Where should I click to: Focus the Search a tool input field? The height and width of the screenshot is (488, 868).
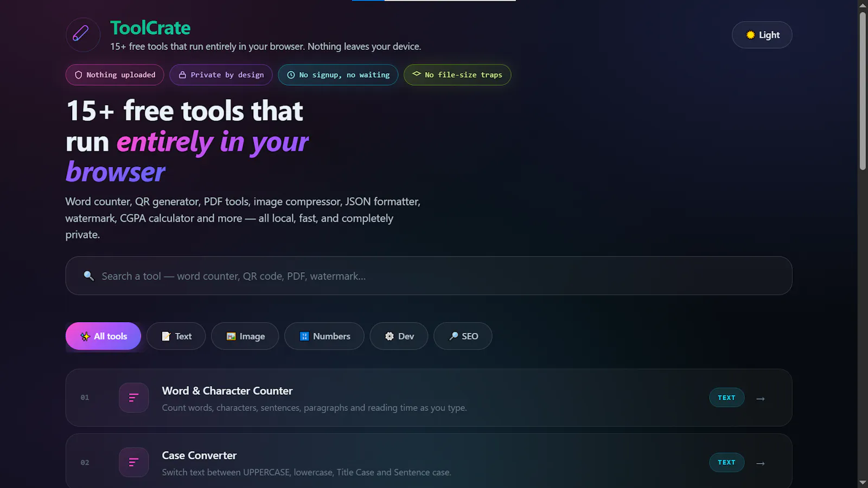429,275
